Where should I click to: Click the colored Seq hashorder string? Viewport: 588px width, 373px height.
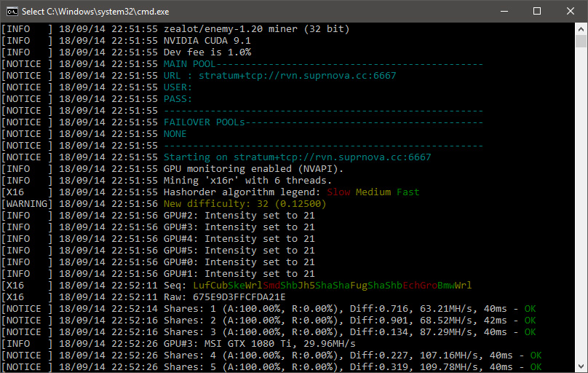tap(333, 285)
